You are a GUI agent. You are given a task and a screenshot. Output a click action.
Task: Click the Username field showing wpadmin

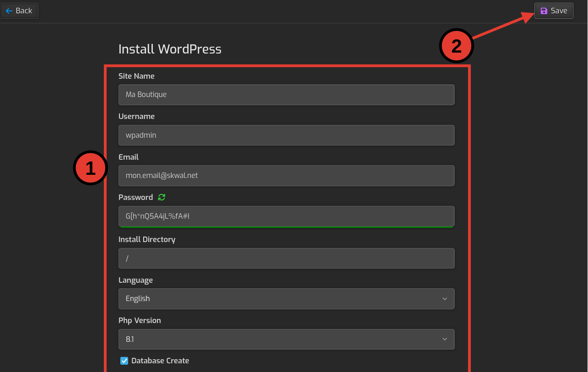coord(286,135)
